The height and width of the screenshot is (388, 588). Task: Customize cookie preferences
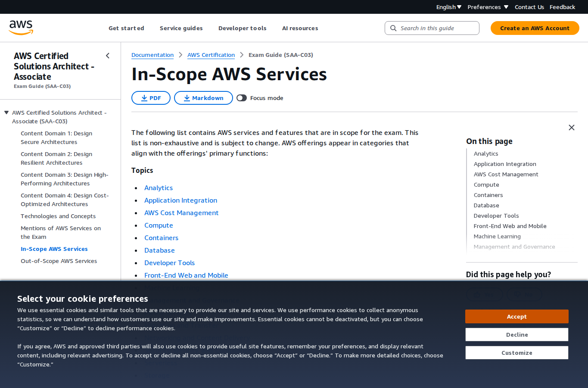coord(517,353)
